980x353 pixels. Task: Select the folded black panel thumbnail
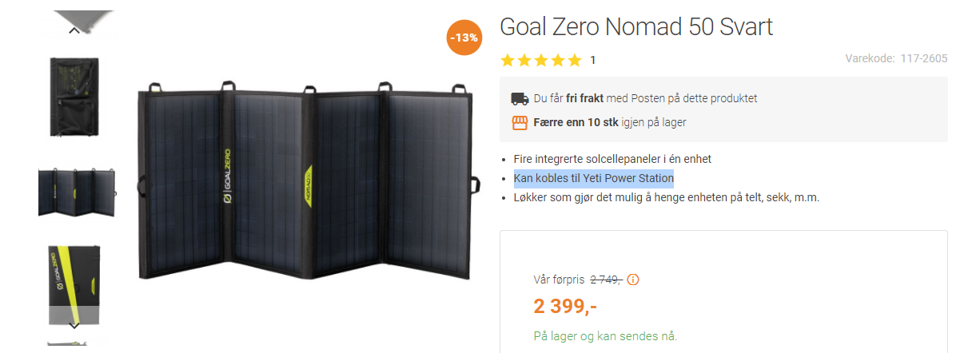tap(74, 97)
